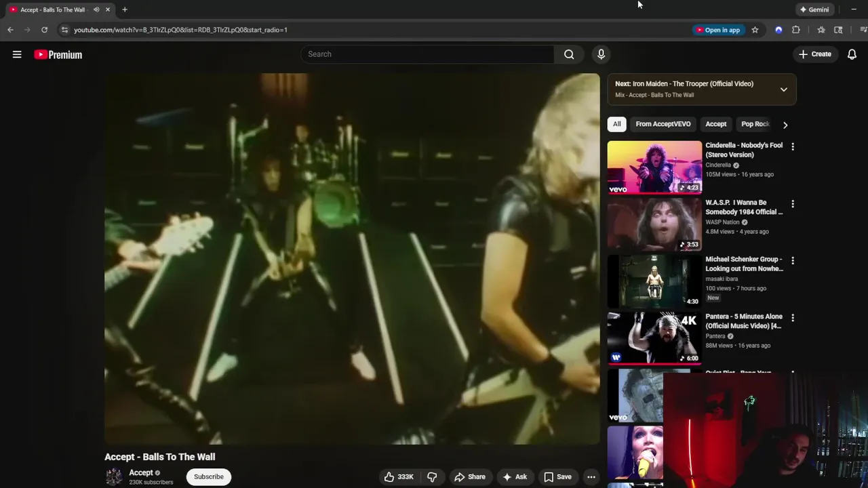The width and height of the screenshot is (868, 488).
Task: Mute the tab via speaker icon
Action: click(96, 9)
